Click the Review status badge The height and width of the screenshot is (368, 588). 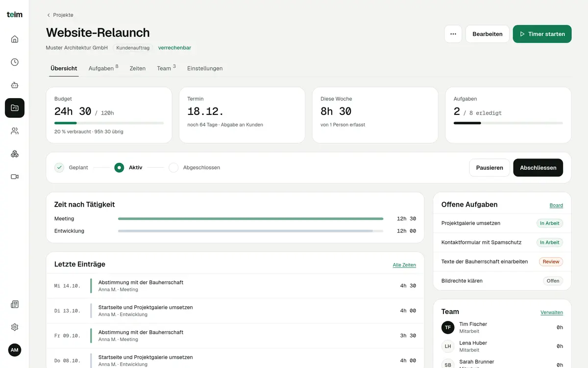click(551, 262)
